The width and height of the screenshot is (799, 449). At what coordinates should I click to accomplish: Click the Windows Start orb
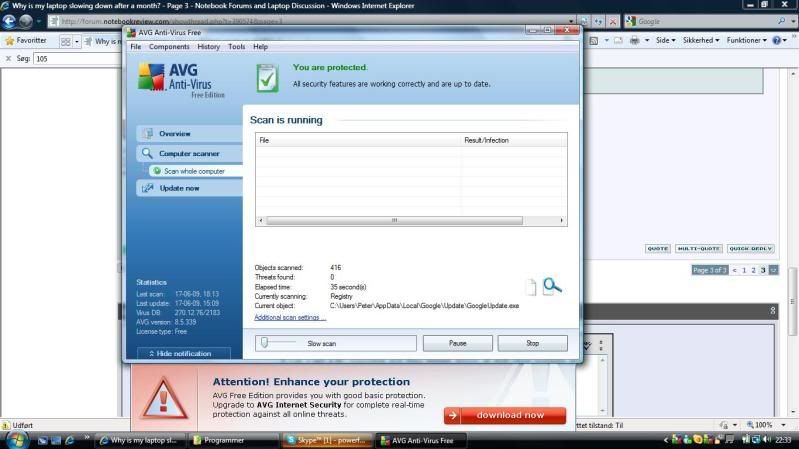pos(16,440)
